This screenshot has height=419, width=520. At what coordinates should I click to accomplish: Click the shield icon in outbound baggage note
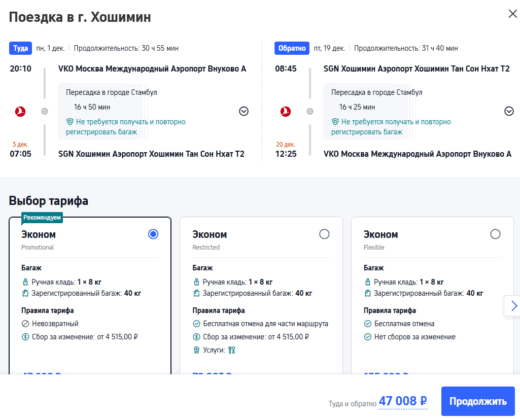70,122
